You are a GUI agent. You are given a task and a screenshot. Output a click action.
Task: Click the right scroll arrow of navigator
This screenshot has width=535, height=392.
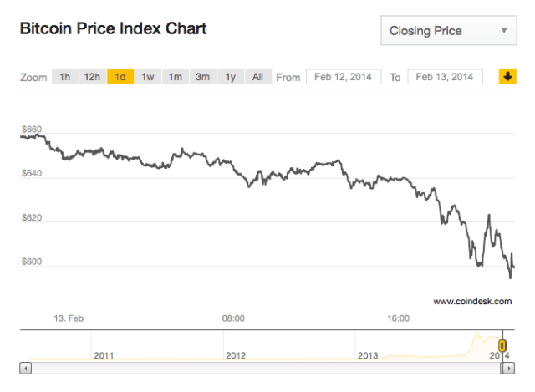click(508, 367)
